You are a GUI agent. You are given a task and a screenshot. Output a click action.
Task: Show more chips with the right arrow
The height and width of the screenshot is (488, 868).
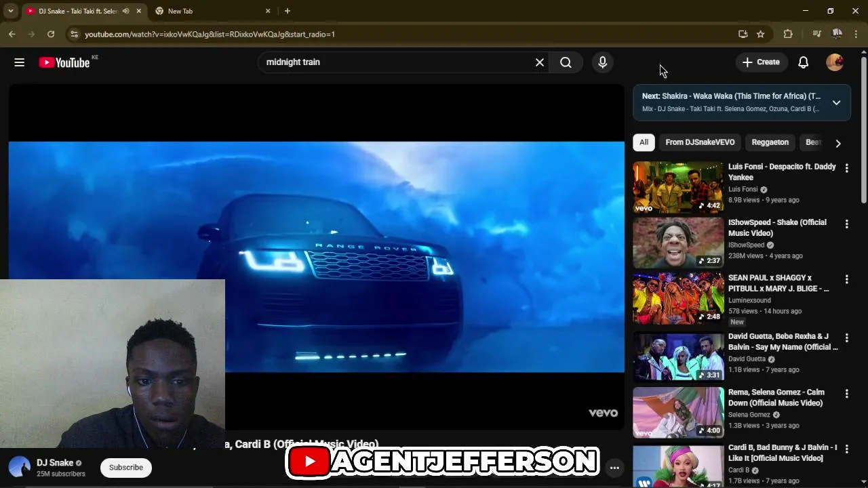pyautogui.click(x=838, y=143)
